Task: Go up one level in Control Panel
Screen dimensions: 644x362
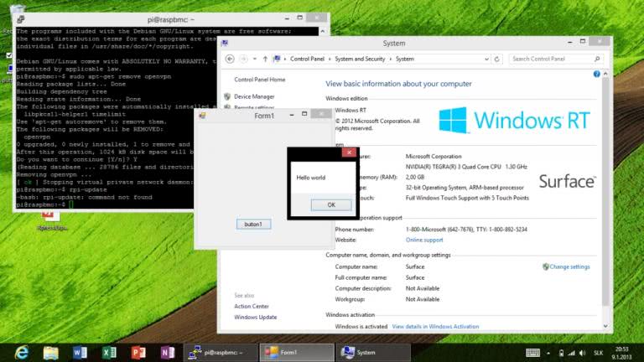Action: [265, 59]
